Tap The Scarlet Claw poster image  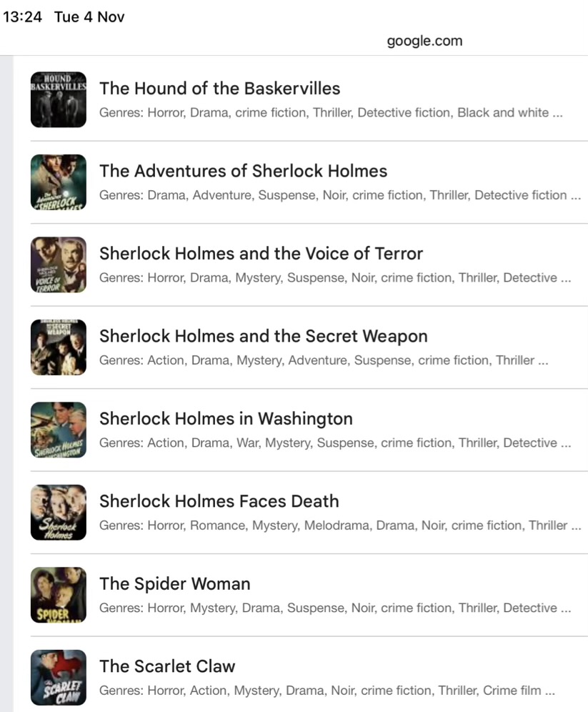59,678
